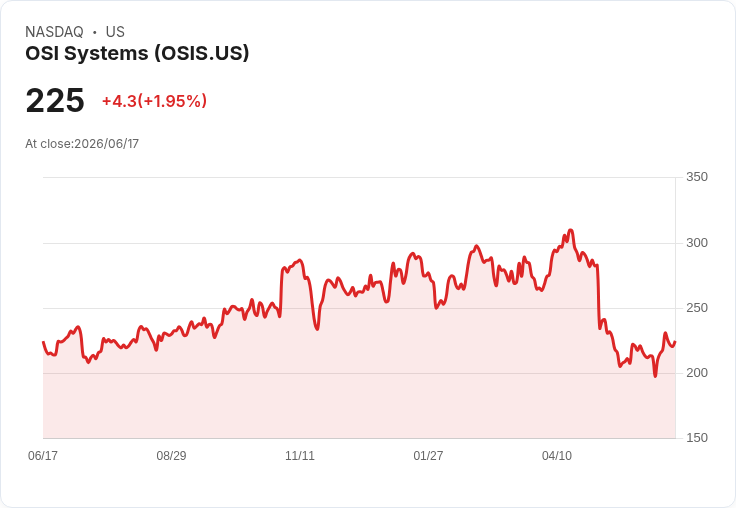
Task: Select the 11/11 date axis label
Action: (300, 455)
